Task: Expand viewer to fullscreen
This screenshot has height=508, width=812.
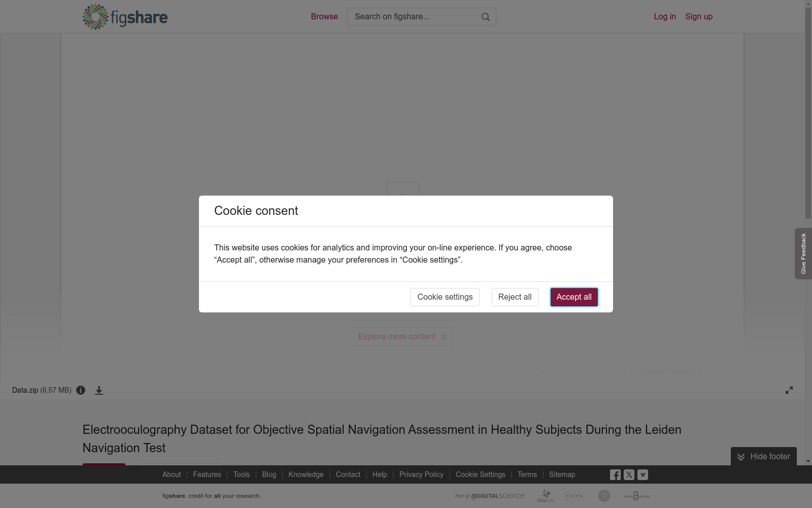Action: 789,390
